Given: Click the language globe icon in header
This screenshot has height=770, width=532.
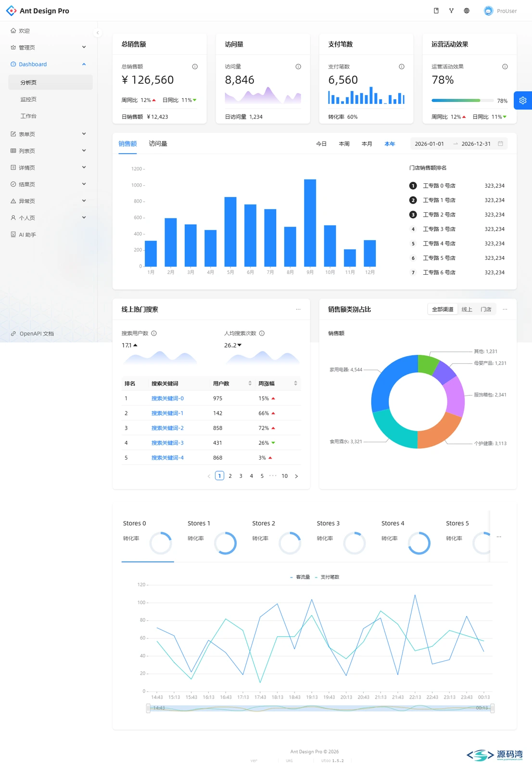Looking at the screenshot, I should click(467, 11).
